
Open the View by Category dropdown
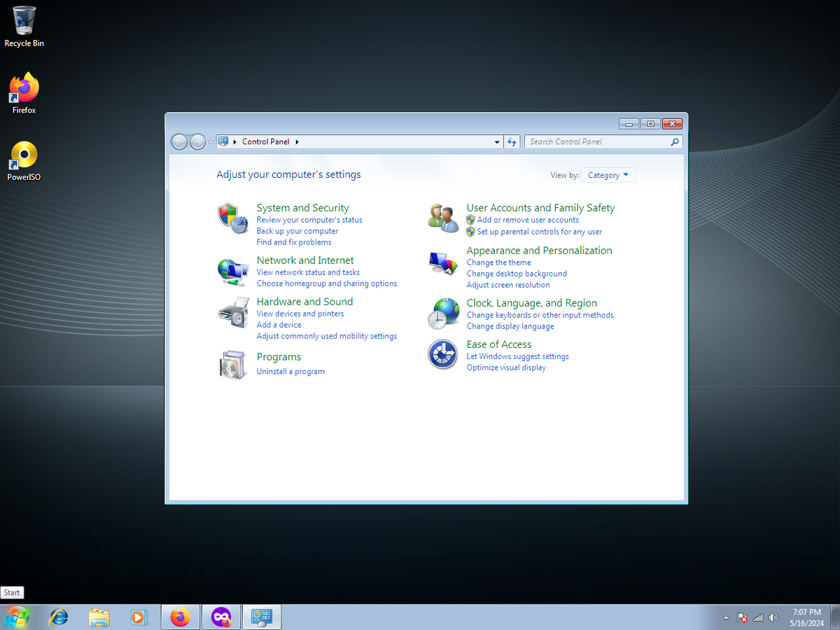608,175
